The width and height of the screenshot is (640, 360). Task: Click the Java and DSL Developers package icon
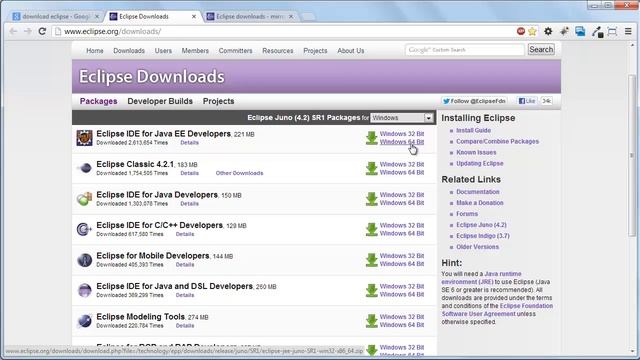pos(84,290)
